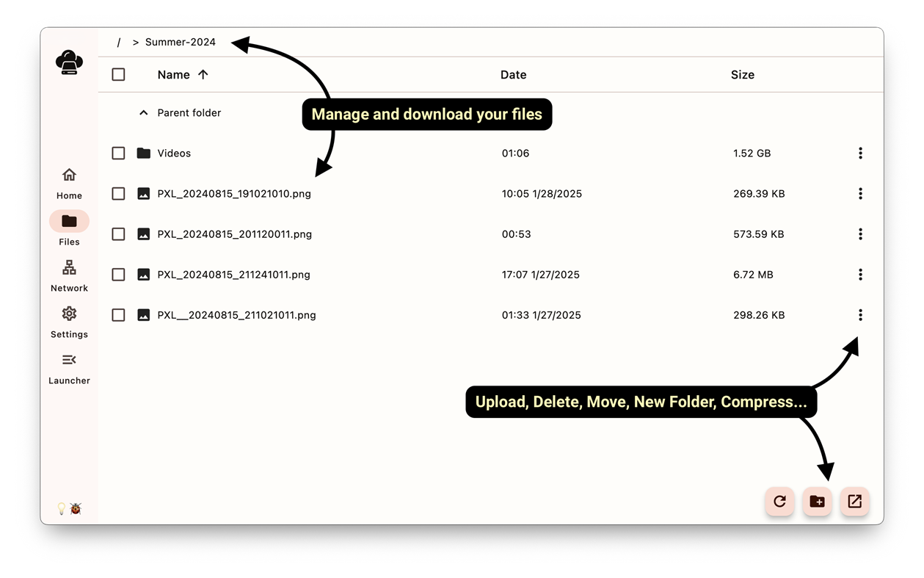924x578 pixels.
Task: Open the Home section in sidebar
Action: (69, 183)
